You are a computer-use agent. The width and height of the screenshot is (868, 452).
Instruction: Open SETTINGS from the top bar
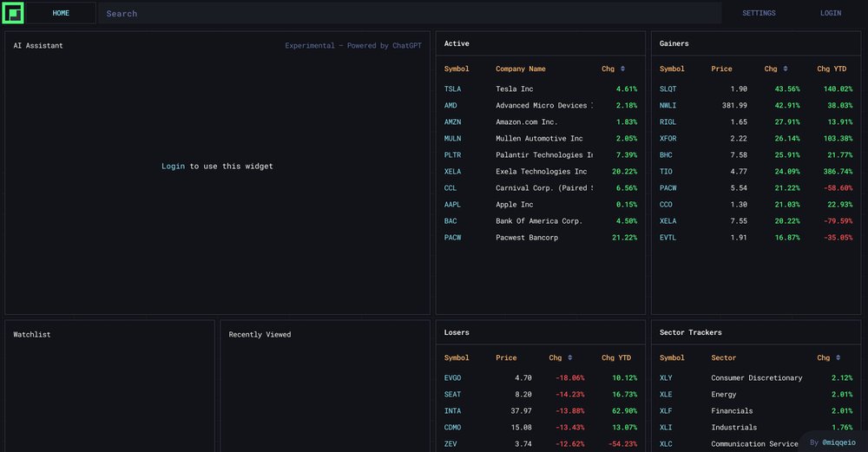(x=759, y=13)
